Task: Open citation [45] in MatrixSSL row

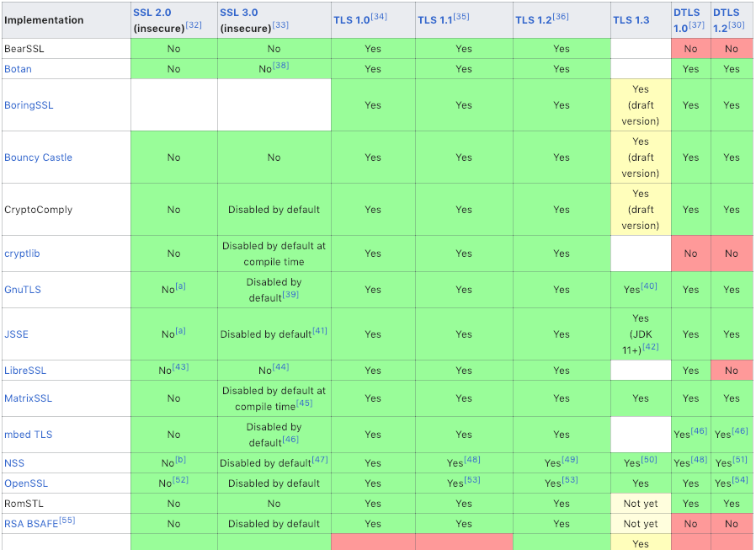Action: point(304,403)
